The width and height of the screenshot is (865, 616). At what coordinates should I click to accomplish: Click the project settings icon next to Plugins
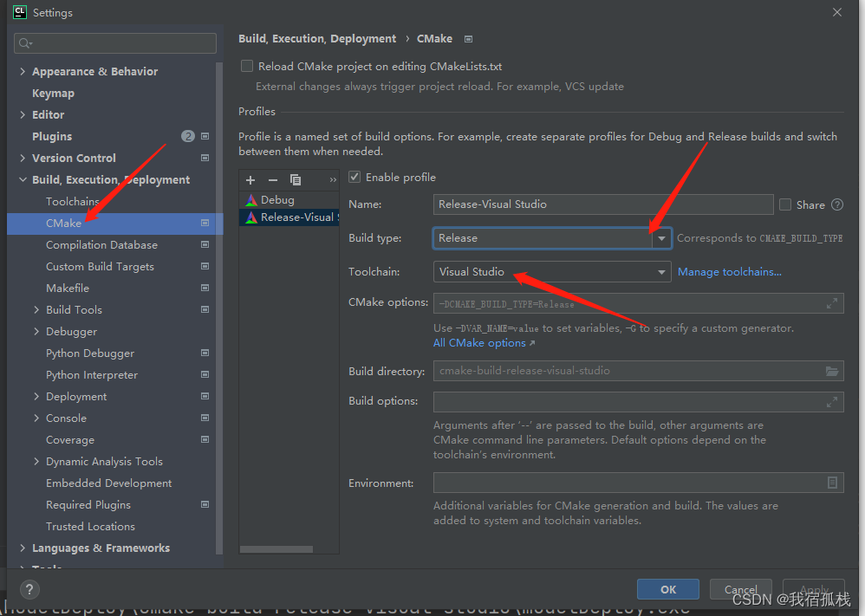coord(205,136)
